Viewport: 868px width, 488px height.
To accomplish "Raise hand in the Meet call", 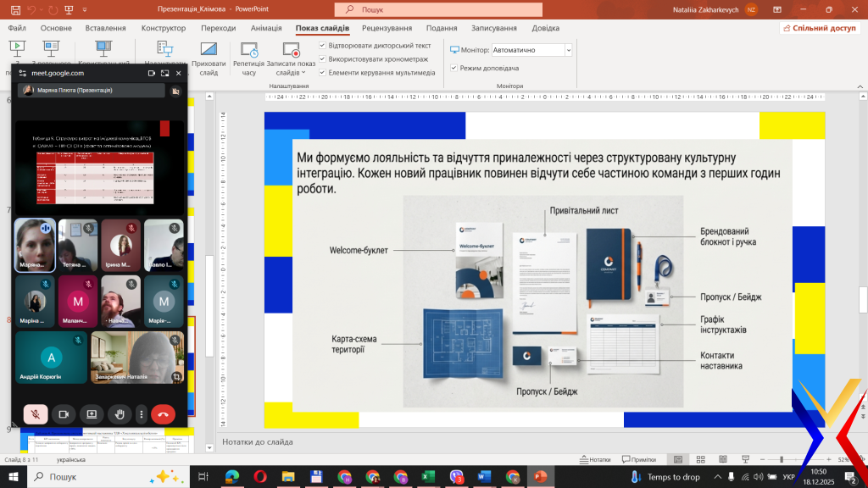I will (x=120, y=414).
